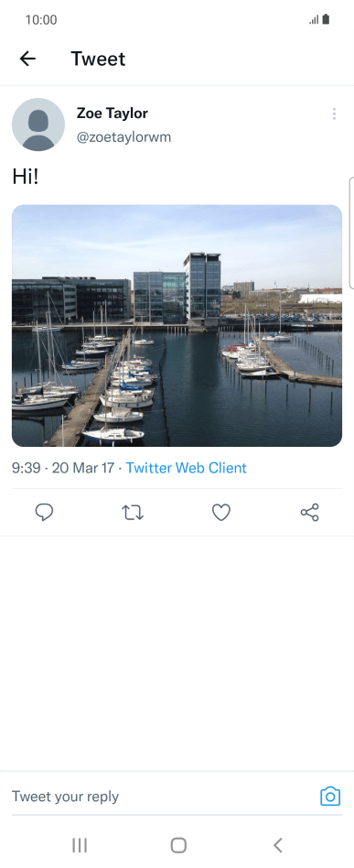Share the tweet via share icon
Screen dimensions: 354x868
click(310, 513)
